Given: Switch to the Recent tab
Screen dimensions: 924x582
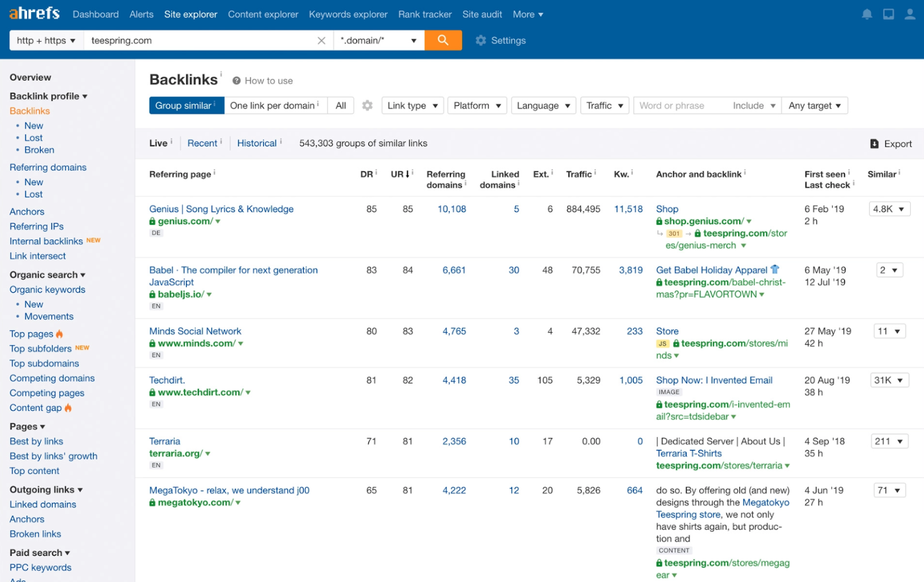Looking at the screenshot, I should [202, 143].
